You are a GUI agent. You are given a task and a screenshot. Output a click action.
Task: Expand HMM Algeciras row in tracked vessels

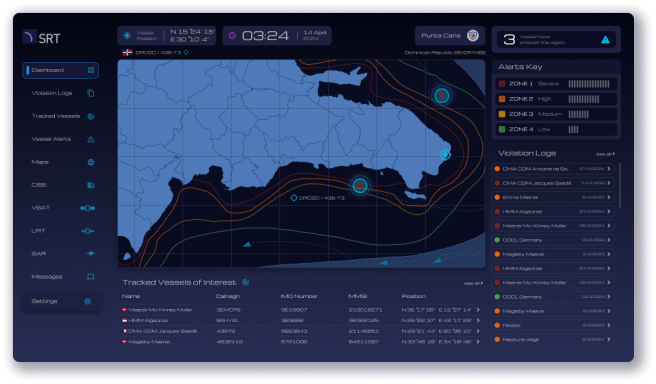(301, 320)
